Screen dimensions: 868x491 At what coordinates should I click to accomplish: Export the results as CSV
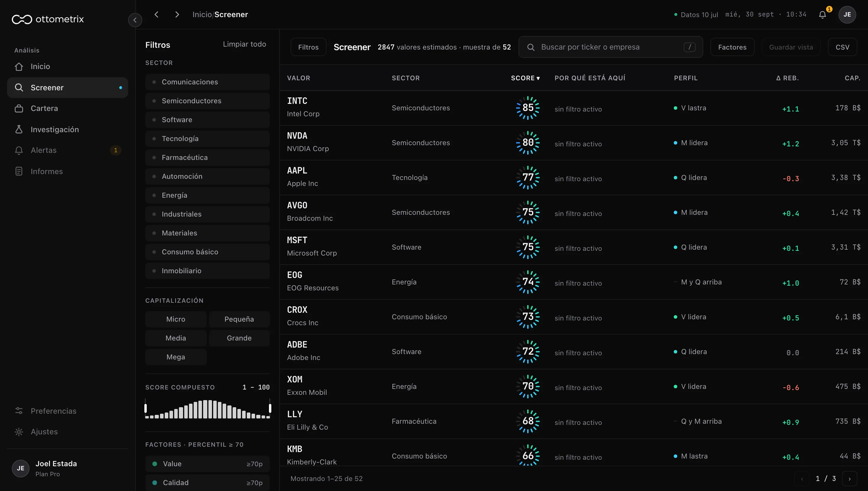click(842, 47)
